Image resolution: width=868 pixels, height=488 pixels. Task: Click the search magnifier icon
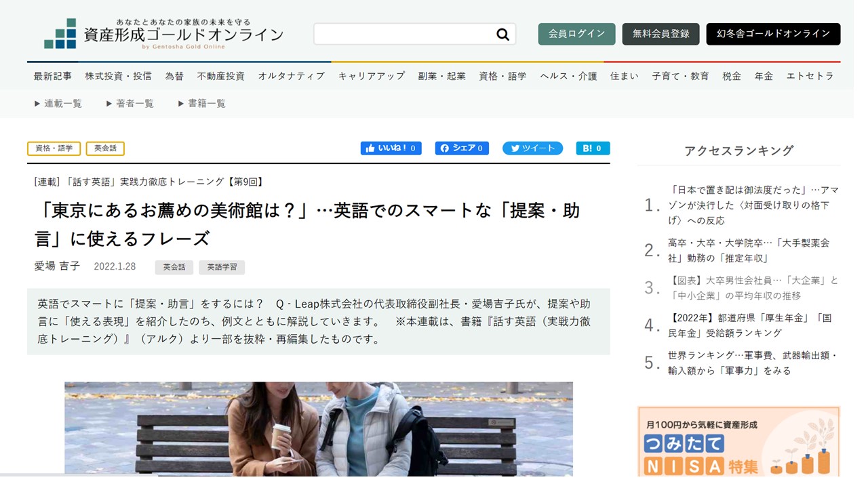pos(502,35)
